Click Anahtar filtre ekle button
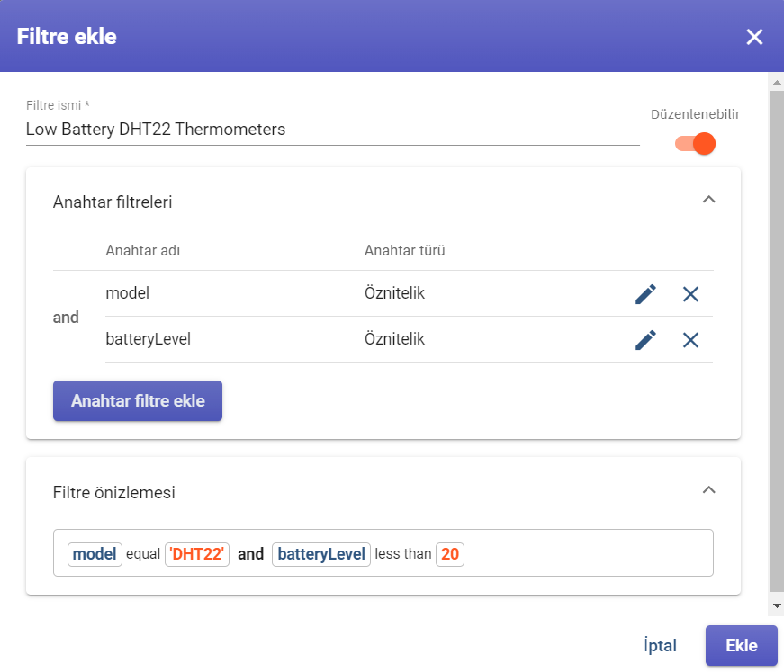Image resolution: width=784 pixels, height=672 pixels. [138, 400]
